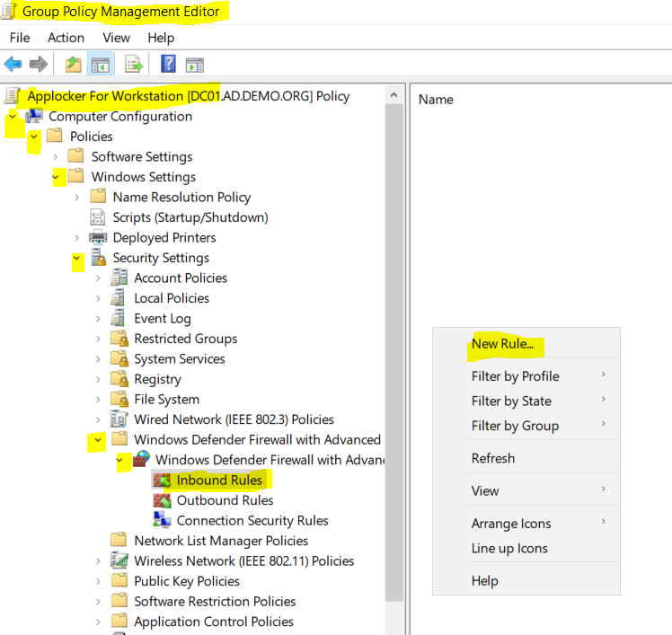The width and height of the screenshot is (672, 635).
Task: Select Help in the context menu
Action: 526,580
